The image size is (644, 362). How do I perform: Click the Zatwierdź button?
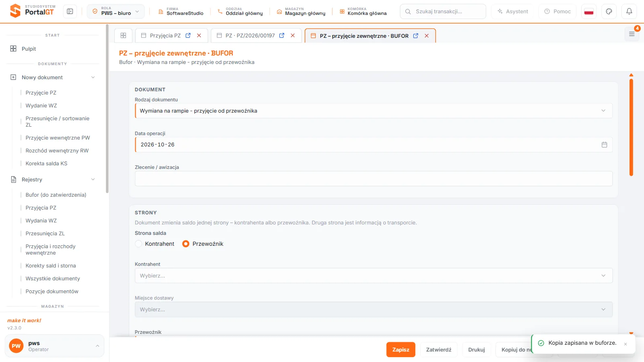(439, 350)
